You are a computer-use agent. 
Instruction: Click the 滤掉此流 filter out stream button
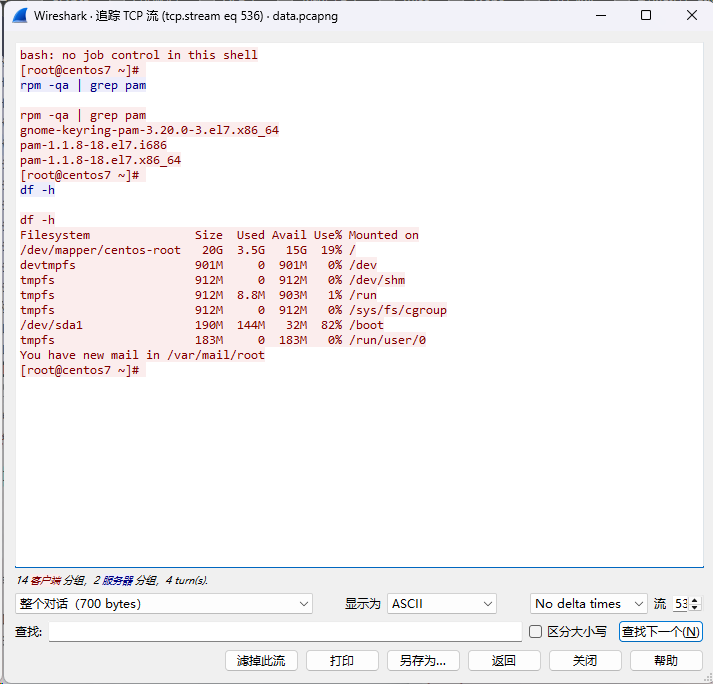tap(261, 661)
